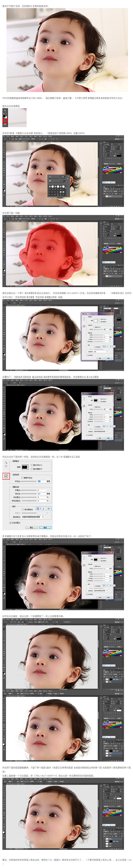
Task: Select the Hand tool in enlarged Refine Edge dialog
Action: pyautogui.click(x=6, y=466)
